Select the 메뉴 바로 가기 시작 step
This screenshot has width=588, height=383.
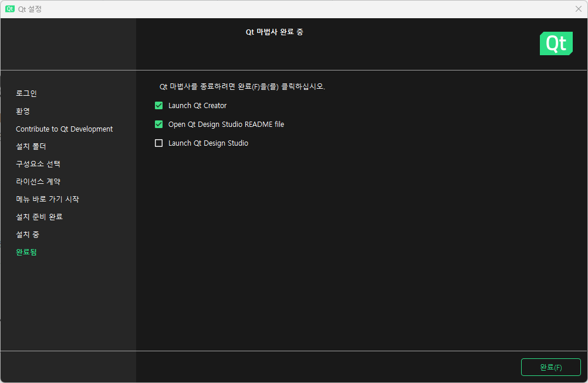tap(48, 199)
